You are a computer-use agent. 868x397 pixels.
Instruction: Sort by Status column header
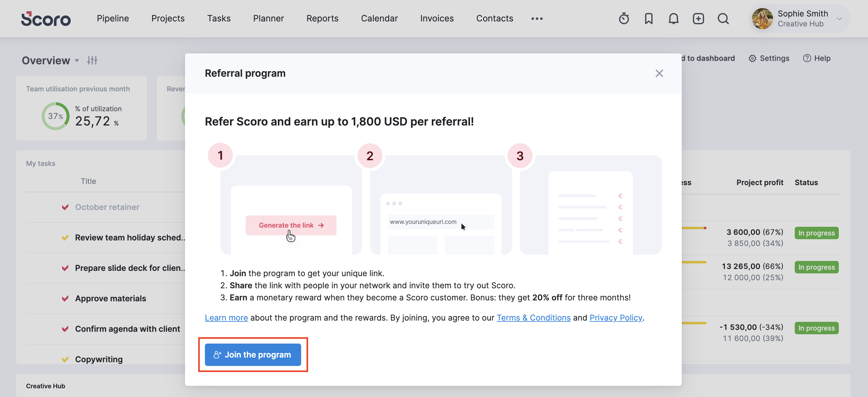(x=806, y=182)
